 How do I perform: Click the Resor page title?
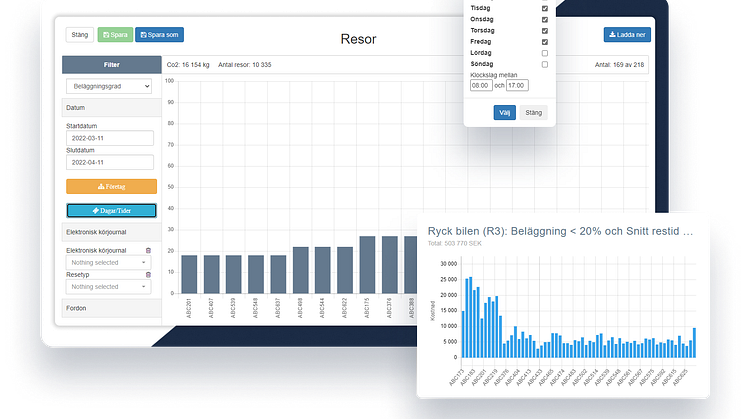[358, 39]
